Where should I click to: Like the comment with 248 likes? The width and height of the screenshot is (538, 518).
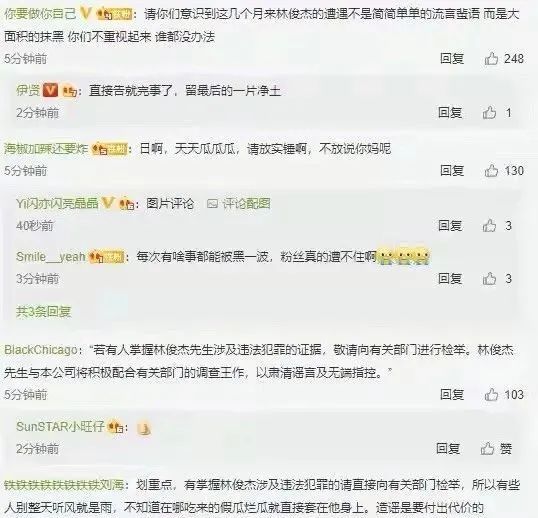tap(491, 59)
